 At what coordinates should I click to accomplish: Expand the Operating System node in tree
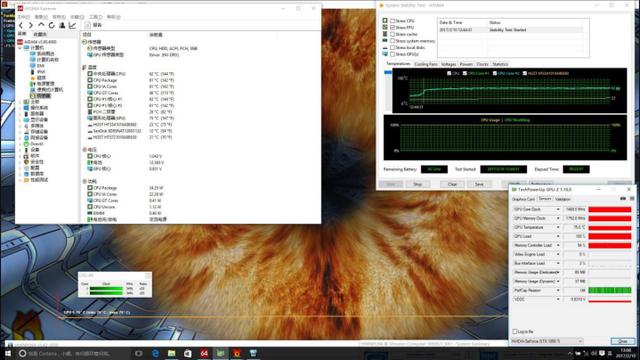(x=20, y=108)
